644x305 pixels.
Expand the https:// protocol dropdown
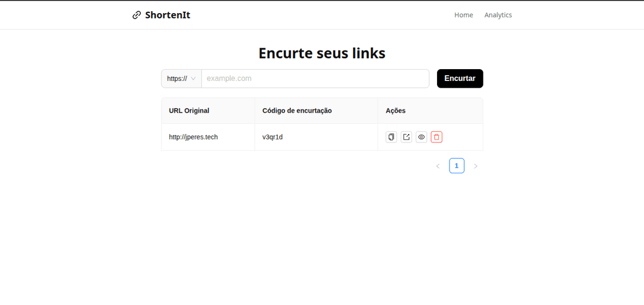pyautogui.click(x=181, y=79)
